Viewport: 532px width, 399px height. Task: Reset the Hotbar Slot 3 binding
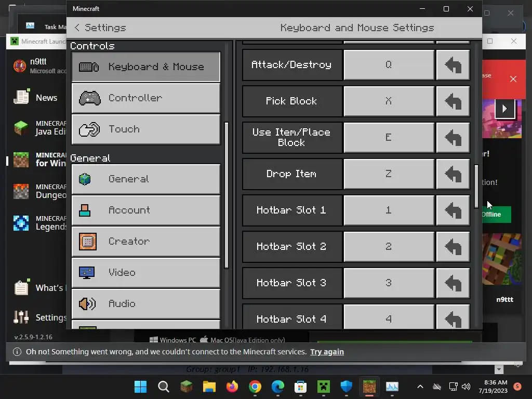point(453,283)
